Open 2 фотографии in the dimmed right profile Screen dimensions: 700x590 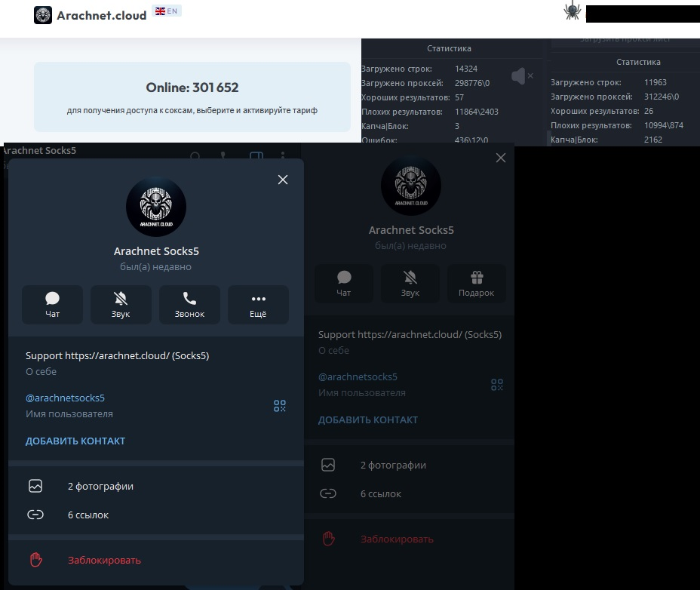tap(393, 465)
